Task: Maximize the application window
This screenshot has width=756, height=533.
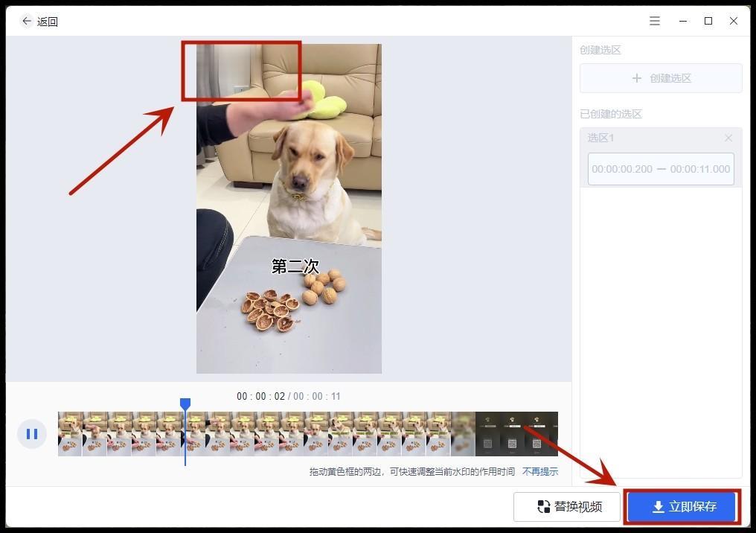Action: click(x=708, y=21)
